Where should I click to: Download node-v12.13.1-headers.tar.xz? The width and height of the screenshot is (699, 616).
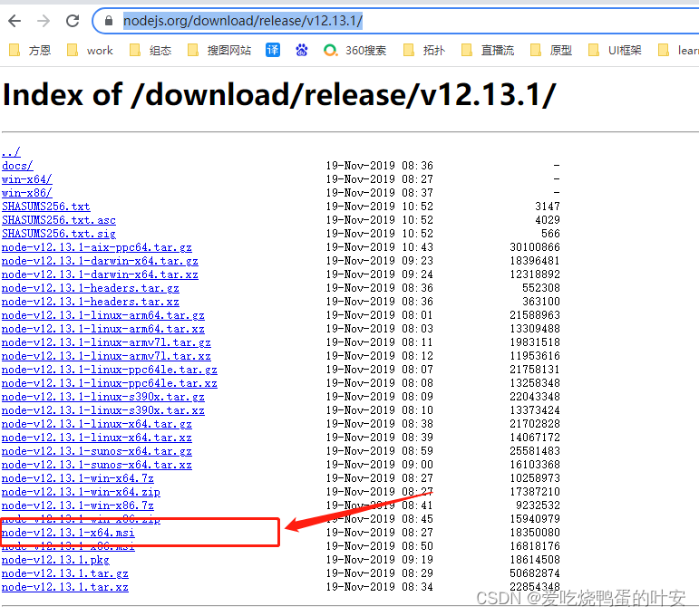click(x=91, y=302)
